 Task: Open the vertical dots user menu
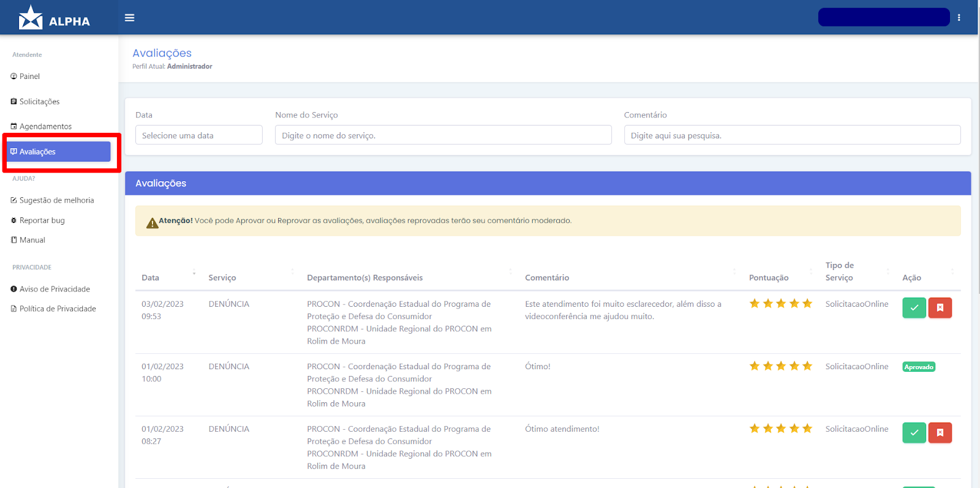959,18
